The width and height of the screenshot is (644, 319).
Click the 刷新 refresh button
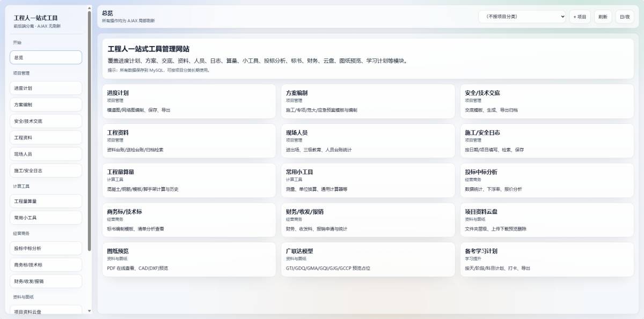tap(603, 17)
